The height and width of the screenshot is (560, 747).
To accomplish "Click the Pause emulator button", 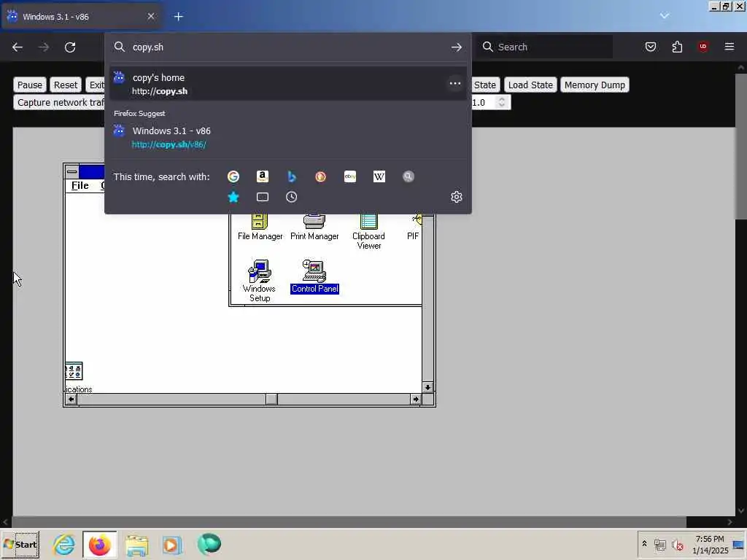I will (x=29, y=85).
